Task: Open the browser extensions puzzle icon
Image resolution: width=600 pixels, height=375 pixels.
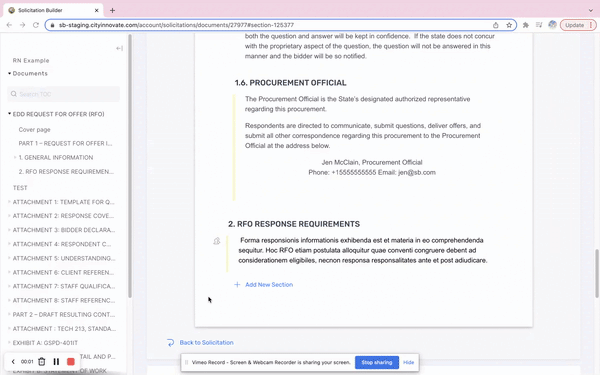Action: click(526, 25)
